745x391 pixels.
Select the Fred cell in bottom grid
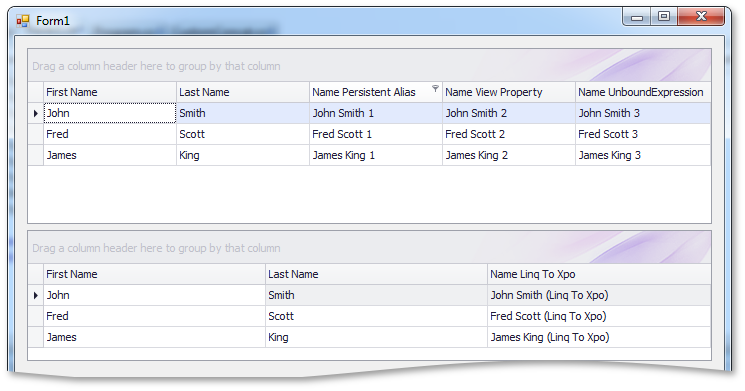(x=154, y=316)
